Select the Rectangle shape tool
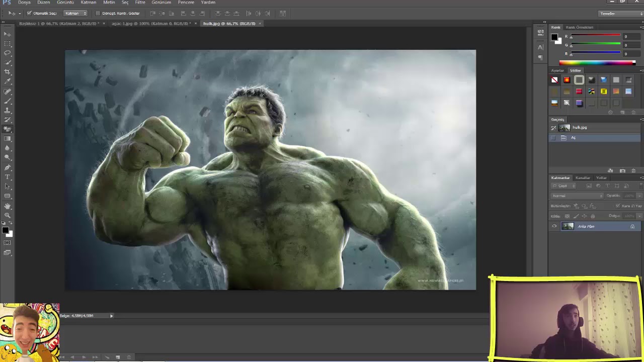This screenshot has height=362, width=644. coord(8,196)
